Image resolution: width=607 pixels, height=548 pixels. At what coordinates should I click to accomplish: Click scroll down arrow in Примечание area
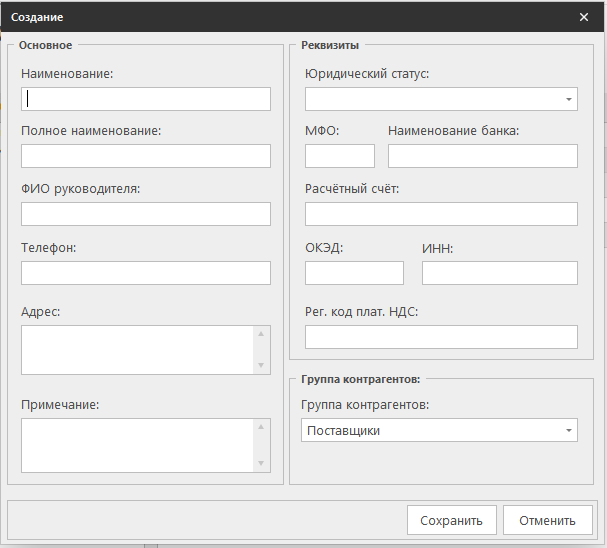coord(262,463)
